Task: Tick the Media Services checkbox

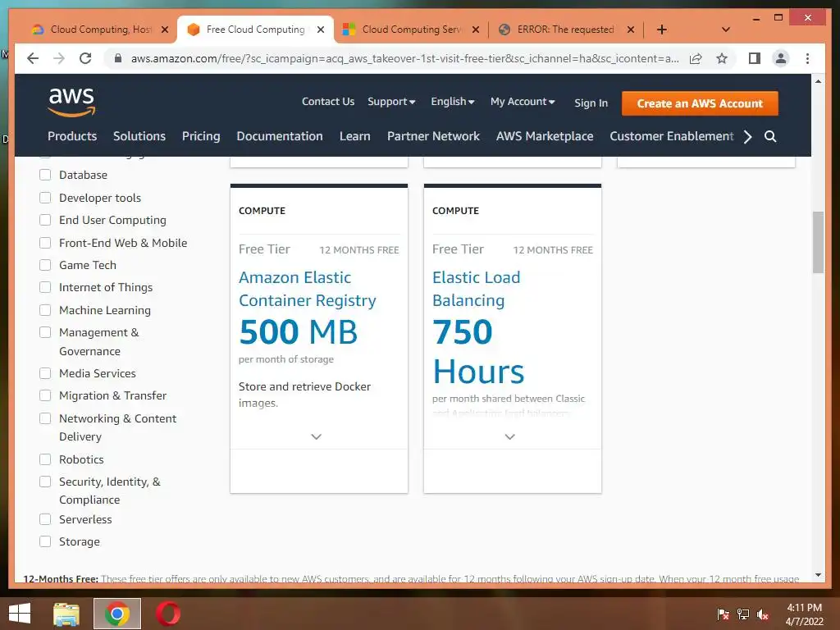Action: 46,373
